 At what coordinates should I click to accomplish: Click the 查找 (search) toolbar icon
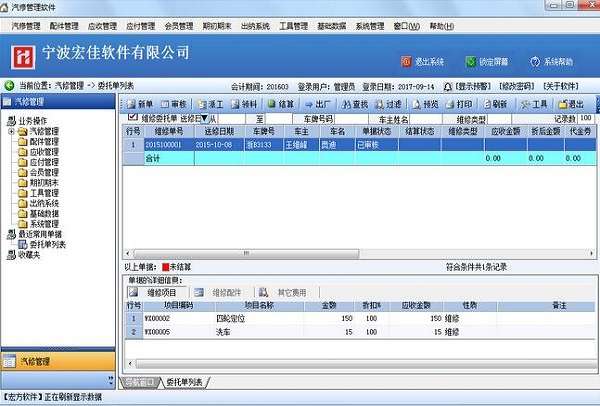click(357, 103)
